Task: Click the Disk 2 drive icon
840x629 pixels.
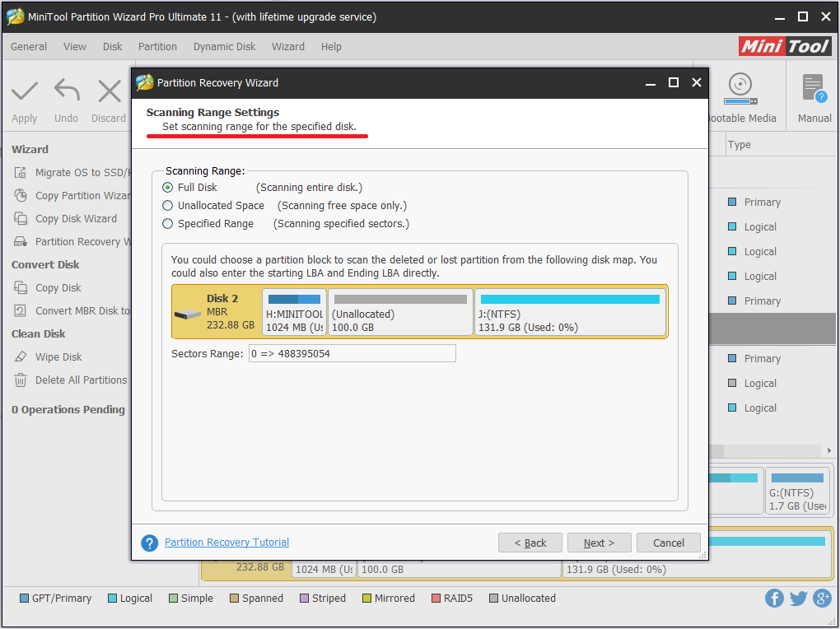Action: (x=188, y=314)
